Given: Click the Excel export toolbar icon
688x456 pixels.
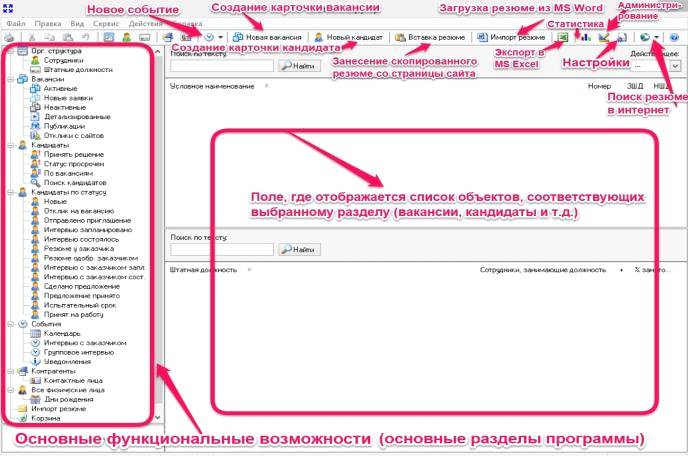Looking at the screenshot, I should tap(563, 38).
